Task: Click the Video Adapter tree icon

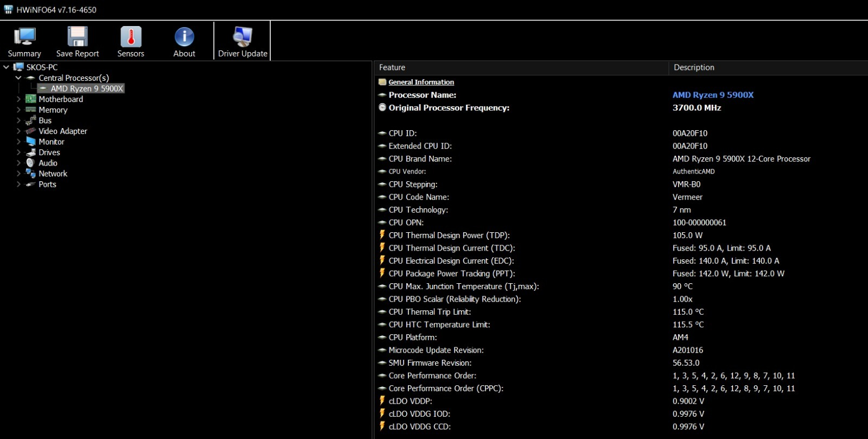Action: click(x=31, y=131)
